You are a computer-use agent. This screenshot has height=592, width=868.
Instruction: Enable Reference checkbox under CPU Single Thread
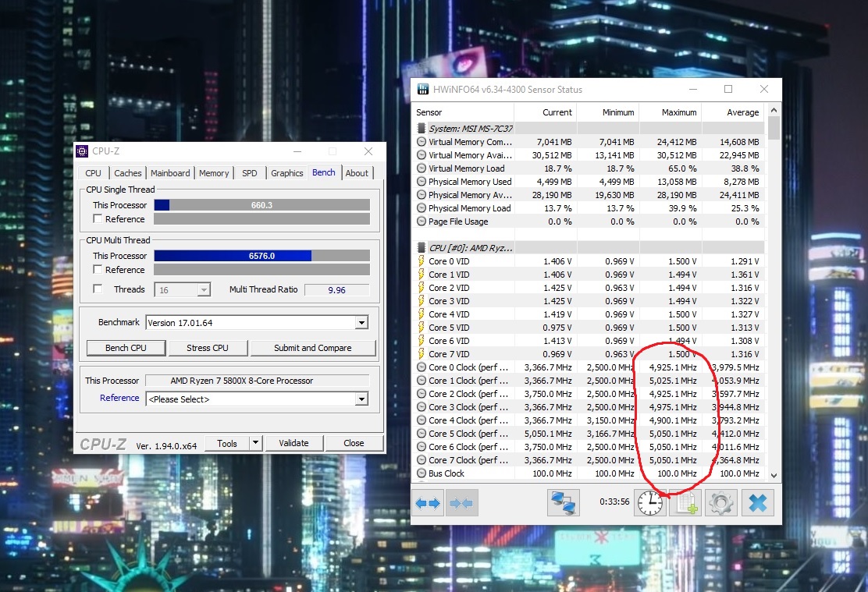pyautogui.click(x=98, y=219)
